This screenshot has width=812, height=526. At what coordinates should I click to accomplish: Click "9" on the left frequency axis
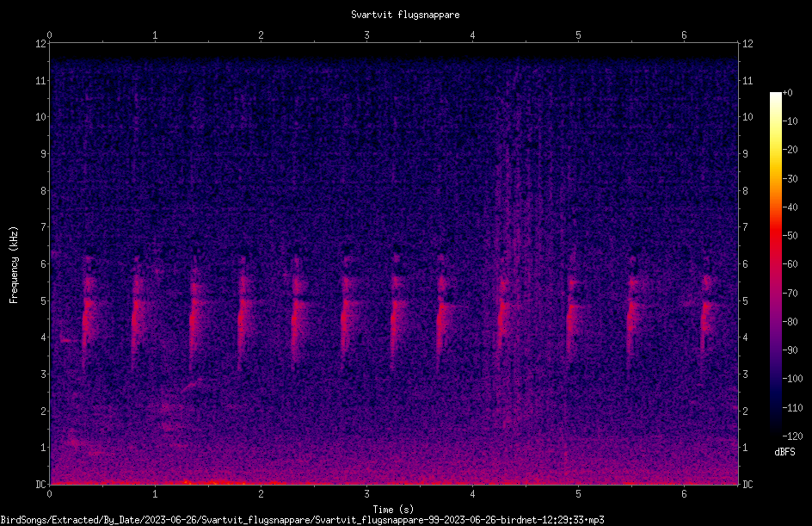point(44,154)
